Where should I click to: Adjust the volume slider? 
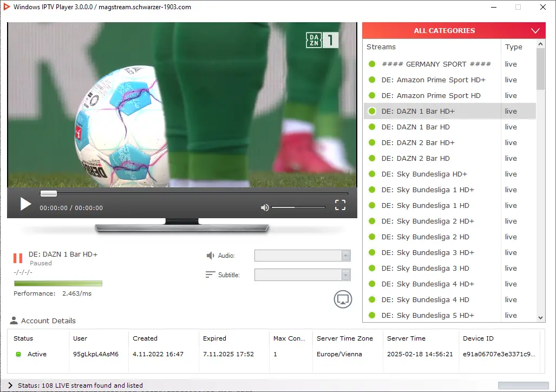pos(298,207)
